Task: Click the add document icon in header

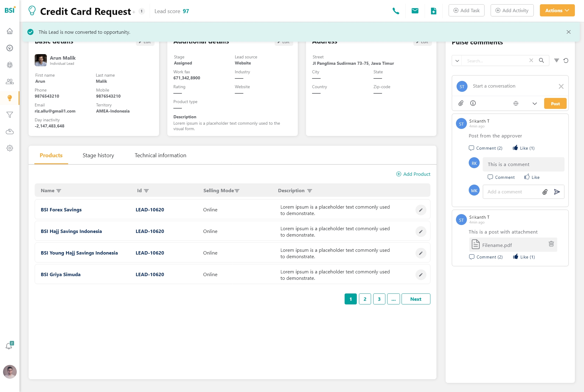Action: tap(434, 11)
